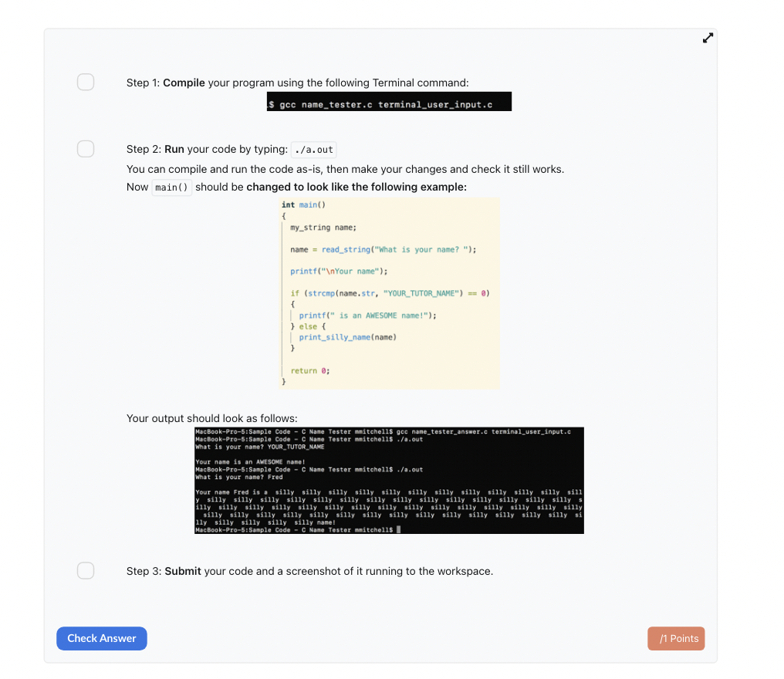Check off Step 3 Submit checkbox
784x679 pixels.
coord(85,570)
